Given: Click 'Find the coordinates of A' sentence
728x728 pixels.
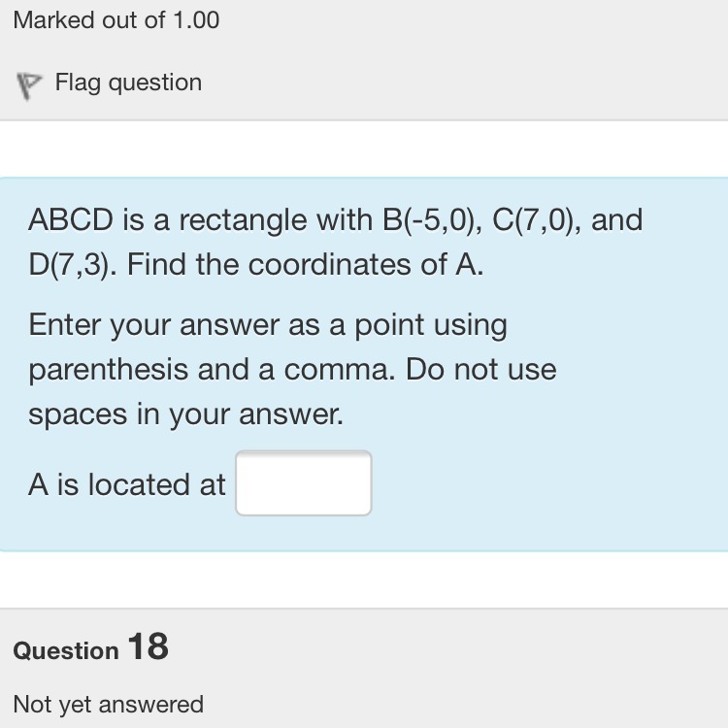Looking at the screenshot, I should [305, 265].
